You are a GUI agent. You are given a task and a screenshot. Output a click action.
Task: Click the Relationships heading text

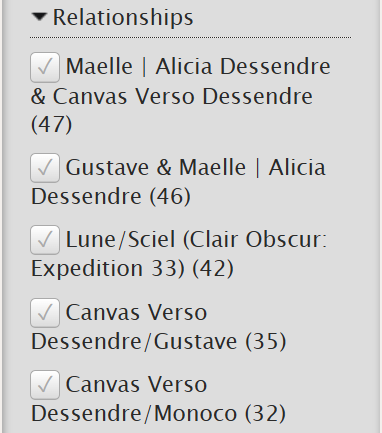123,18
